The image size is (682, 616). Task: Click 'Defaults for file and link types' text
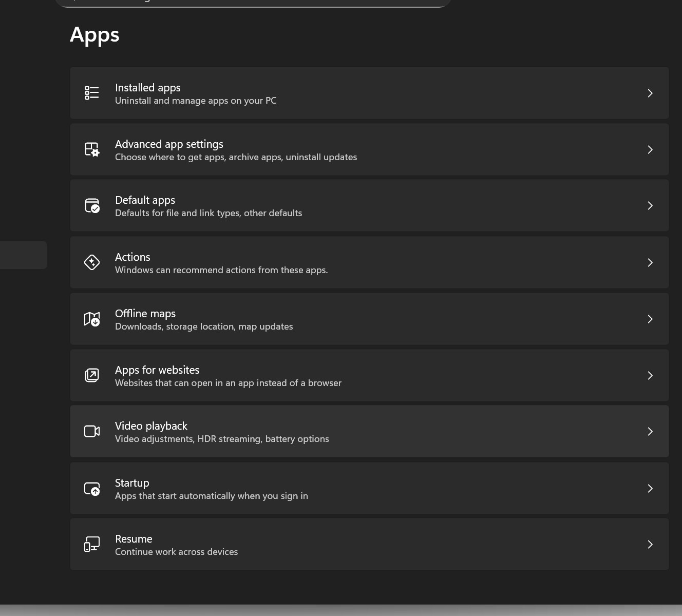(x=209, y=213)
